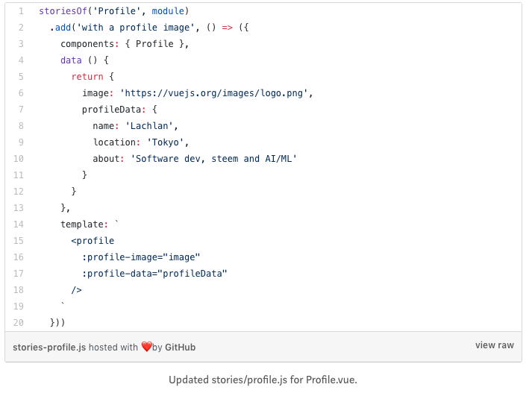Click the caption text below the gist
532x393 pixels.
[x=263, y=380]
